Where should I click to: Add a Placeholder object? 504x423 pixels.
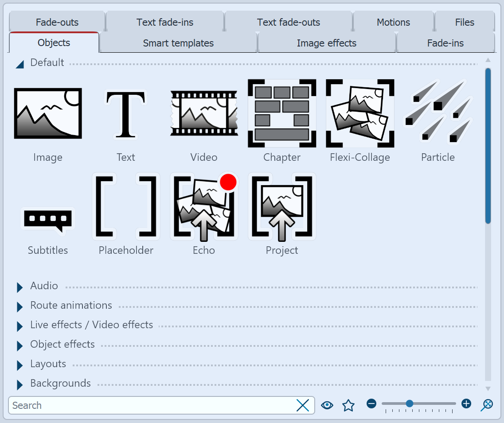pos(125,206)
